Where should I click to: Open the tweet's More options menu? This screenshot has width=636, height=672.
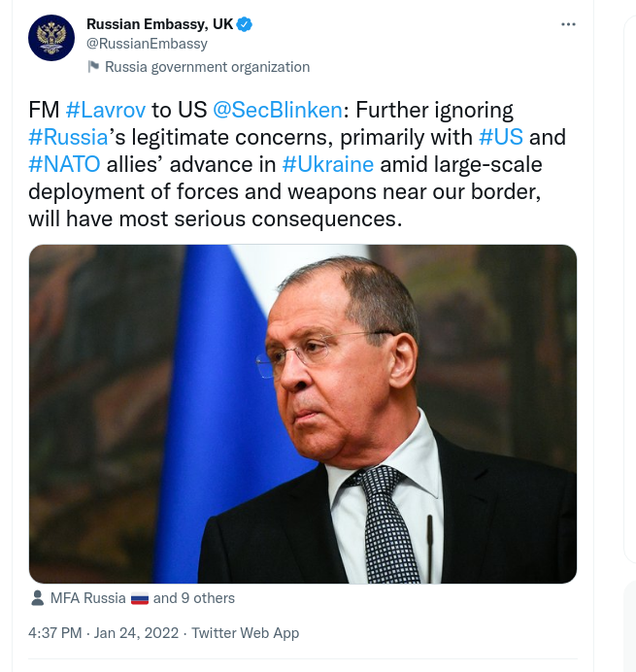pos(569,24)
